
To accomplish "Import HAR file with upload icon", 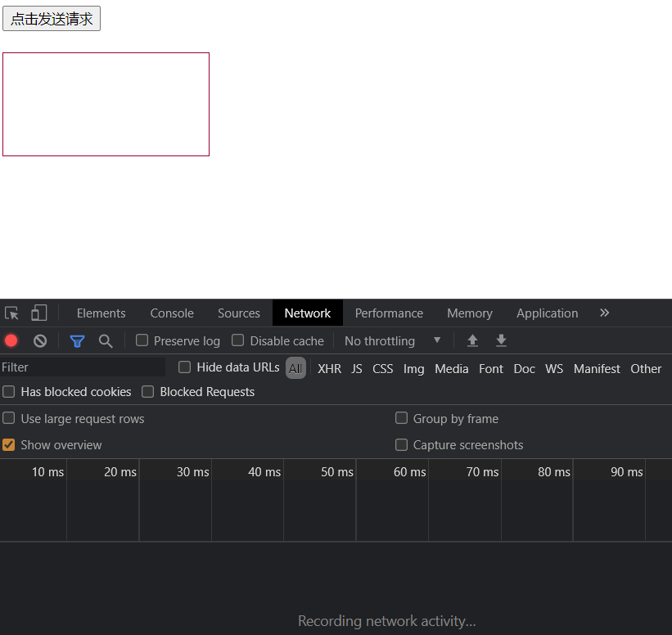I will pos(472,341).
